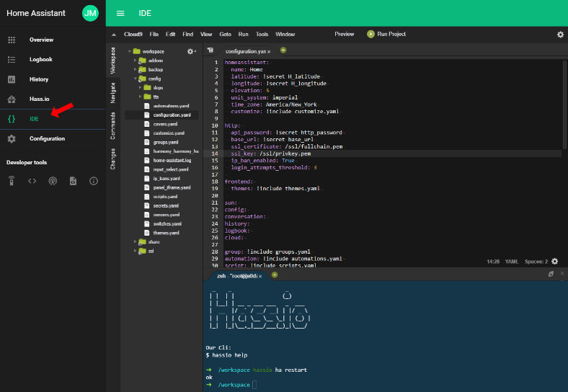Image resolution: width=568 pixels, height=392 pixels.
Task: Expand the addons folder
Action: [x=135, y=61]
